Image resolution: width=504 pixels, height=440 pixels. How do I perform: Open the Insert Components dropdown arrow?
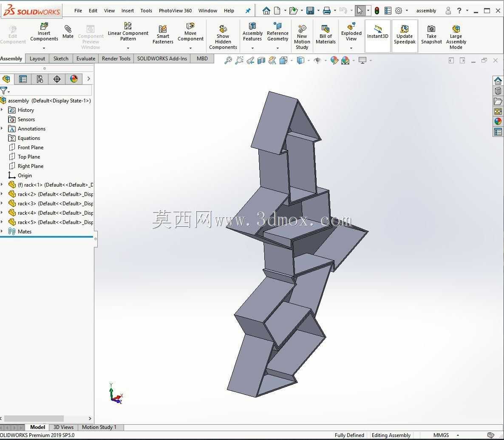(x=44, y=48)
